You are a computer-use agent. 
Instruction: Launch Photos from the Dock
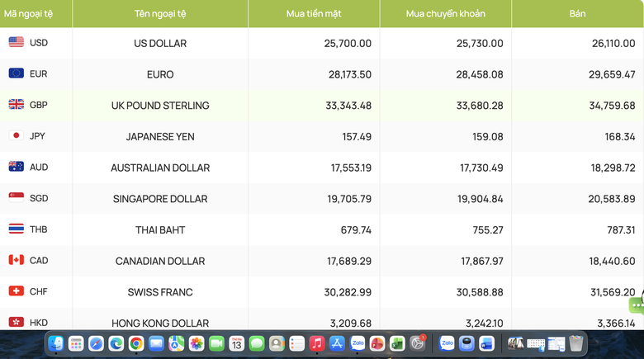(197, 343)
